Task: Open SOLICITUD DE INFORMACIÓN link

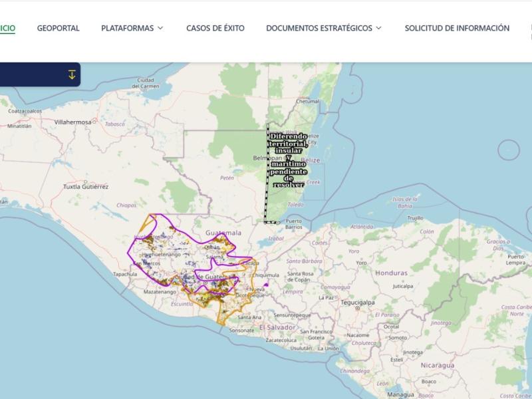Action: (x=457, y=28)
